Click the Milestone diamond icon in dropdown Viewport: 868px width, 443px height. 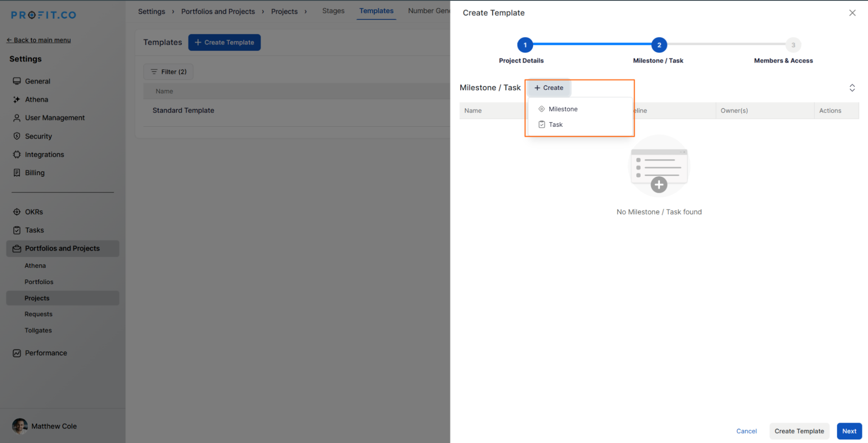coord(541,109)
